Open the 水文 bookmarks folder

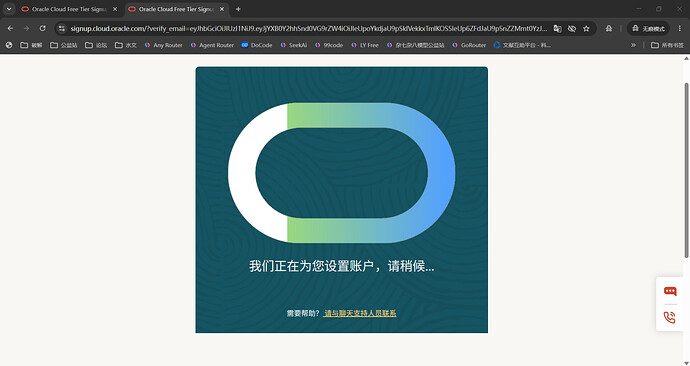pyautogui.click(x=126, y=45)
